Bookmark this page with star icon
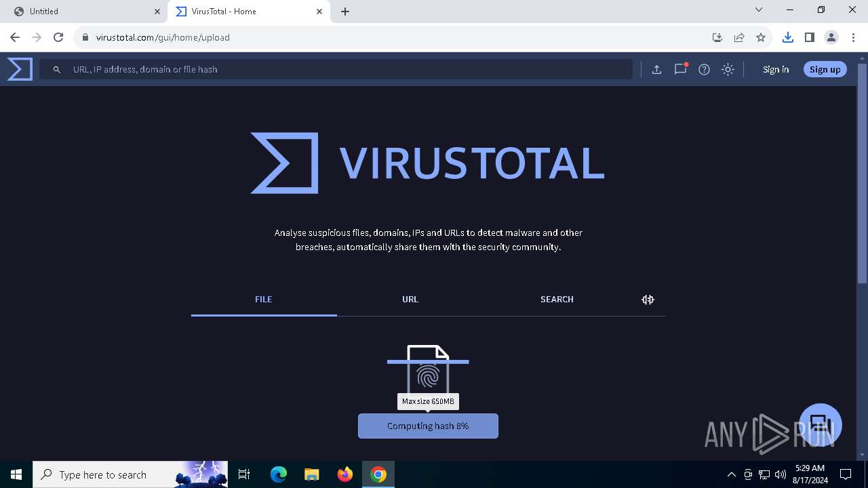The width and height of the screenshot is (868, 488). pos(761,37)
